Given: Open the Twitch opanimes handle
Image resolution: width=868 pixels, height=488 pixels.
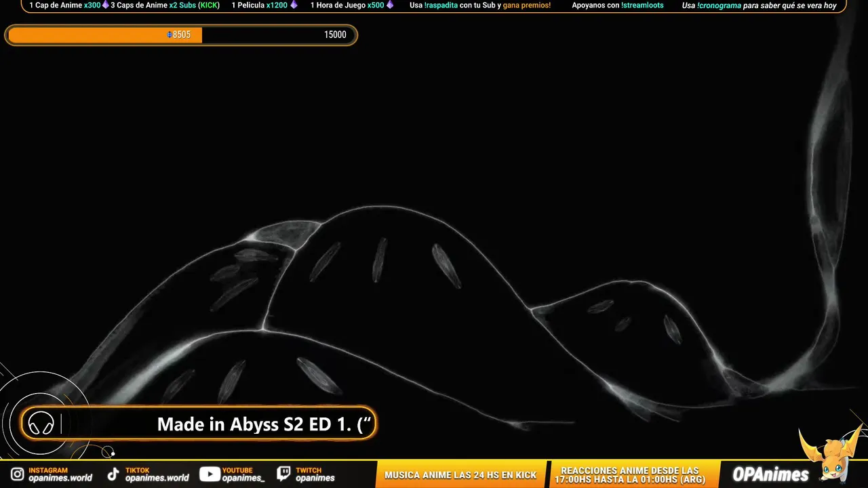Looking at the screenshot, I should pyautogui.click(x=315, y=478).
